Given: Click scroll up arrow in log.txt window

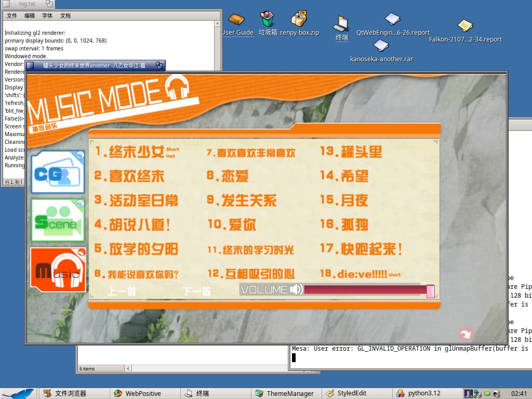Looking at the screenshot, I should [218, 24].
